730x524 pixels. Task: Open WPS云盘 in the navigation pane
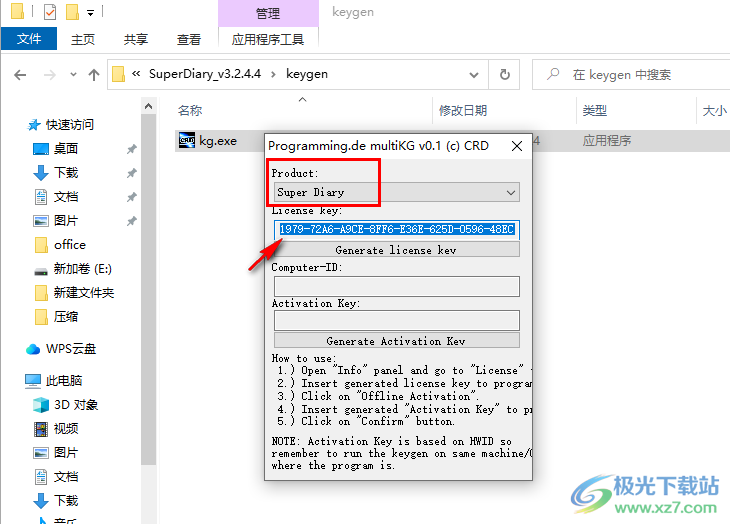(x=71, y=349)
